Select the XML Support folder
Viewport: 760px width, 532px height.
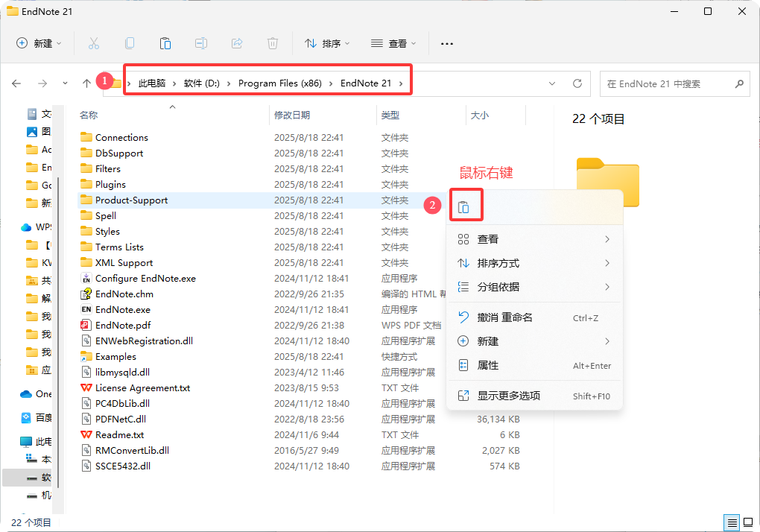[116, 262]
